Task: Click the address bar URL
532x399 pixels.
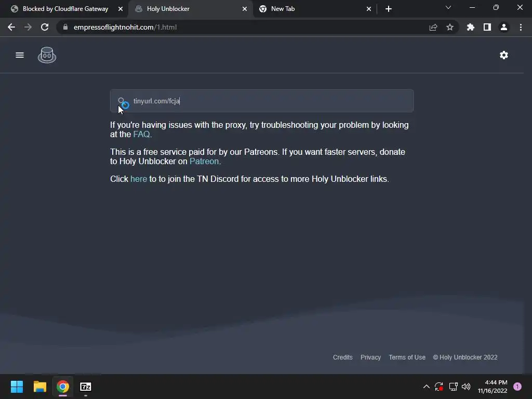Action: coord(125,27)
